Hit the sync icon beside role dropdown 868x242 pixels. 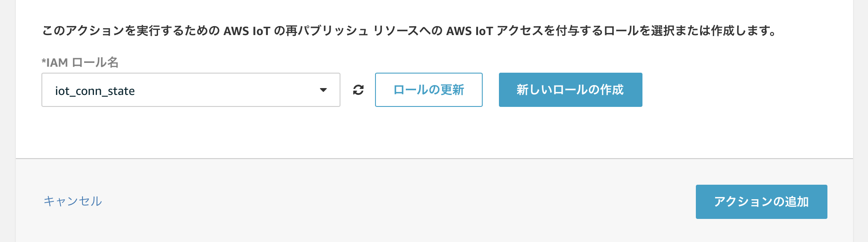(x=358, y=90)
